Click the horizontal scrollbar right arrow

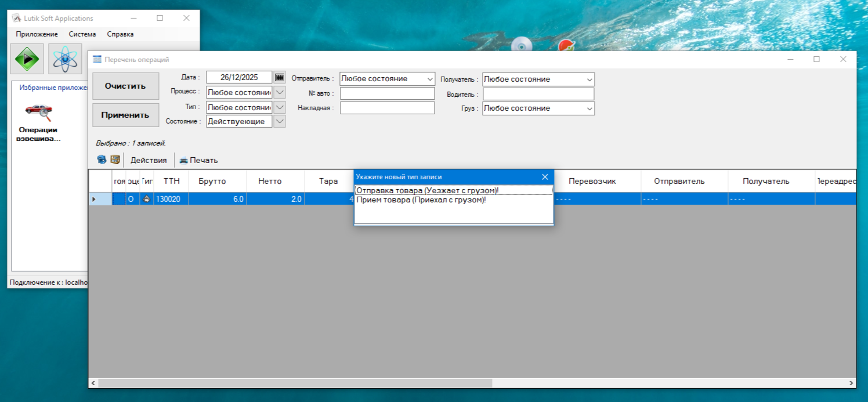tap(851, 383)
